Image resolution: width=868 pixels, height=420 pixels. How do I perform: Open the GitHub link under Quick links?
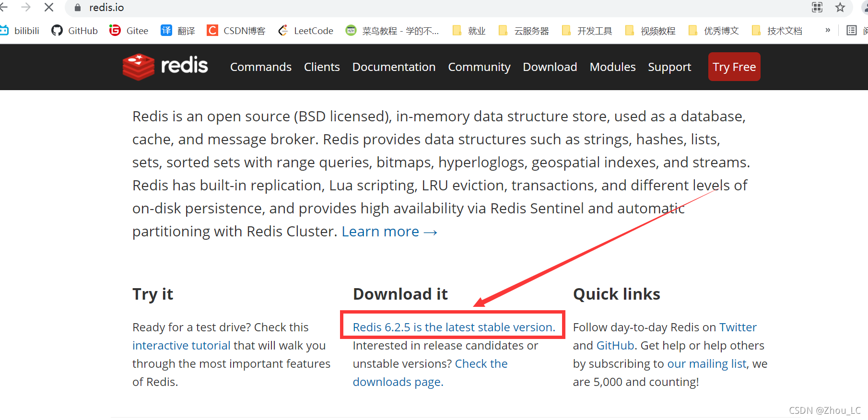615,346
